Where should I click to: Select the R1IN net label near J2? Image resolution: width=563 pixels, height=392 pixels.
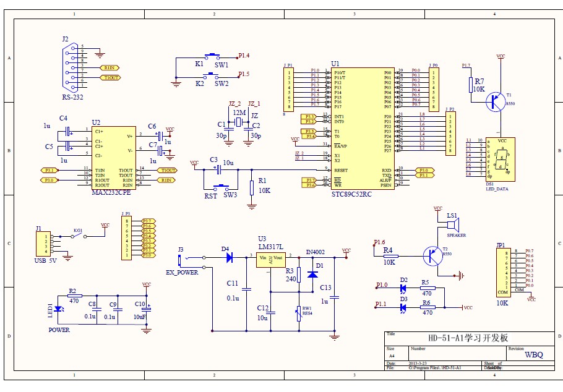[110, 67]
